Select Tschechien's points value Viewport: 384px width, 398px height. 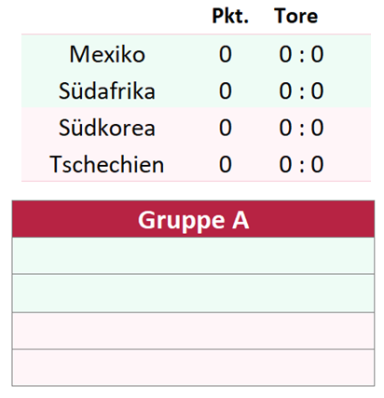[x=225, y=164]
